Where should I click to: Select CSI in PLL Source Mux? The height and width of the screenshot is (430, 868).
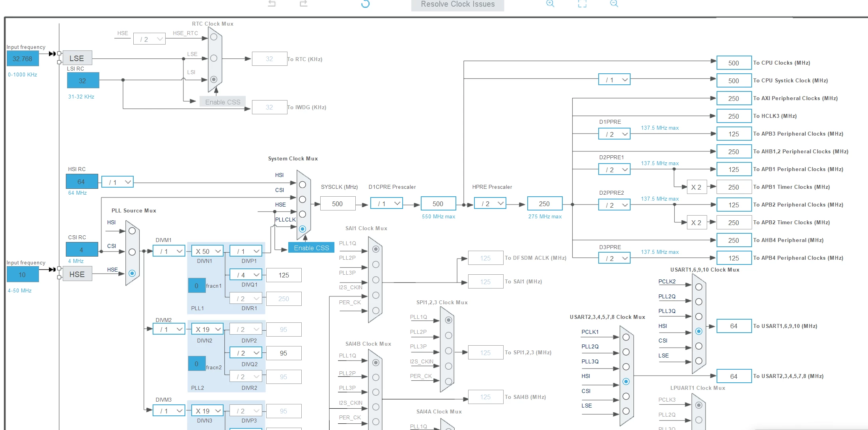pos(132,252)
